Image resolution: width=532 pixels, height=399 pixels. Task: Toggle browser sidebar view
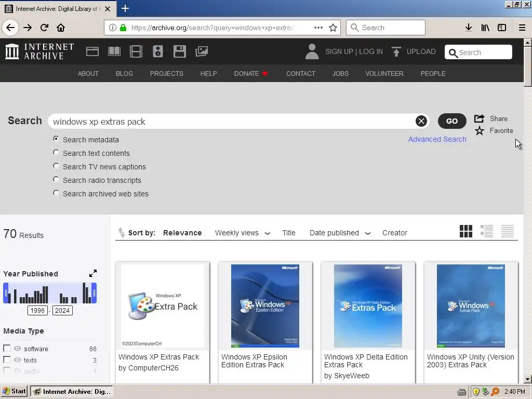click(x=502, y=28)
